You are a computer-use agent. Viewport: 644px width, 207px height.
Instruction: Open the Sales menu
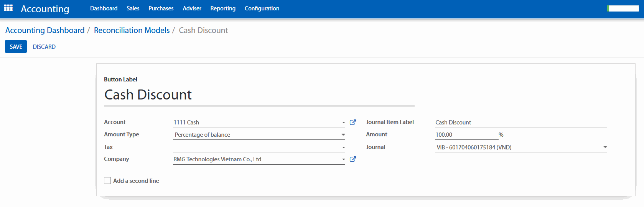pos(133,8)
